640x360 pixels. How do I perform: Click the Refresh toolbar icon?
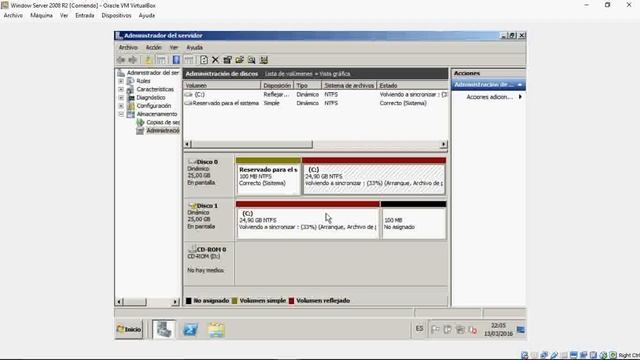(203, 60)
